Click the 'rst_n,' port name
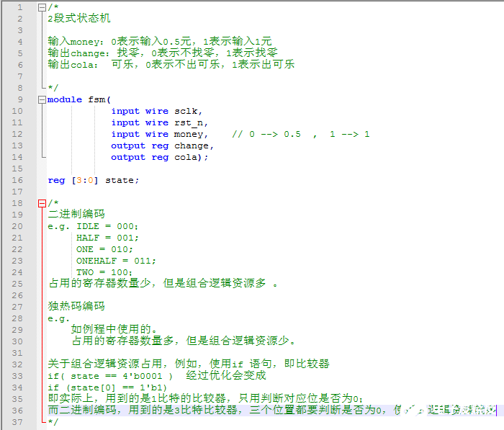 191,123
